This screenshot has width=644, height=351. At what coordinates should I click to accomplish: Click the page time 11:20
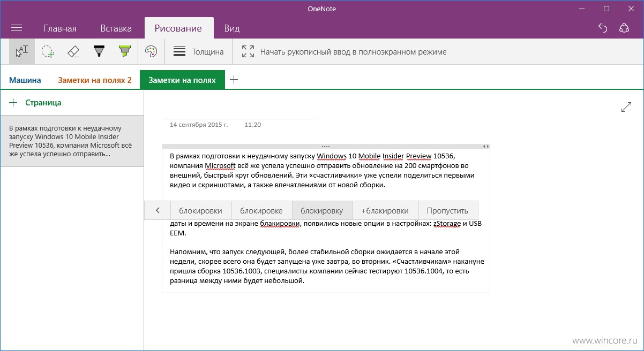(x=252, y=125)
